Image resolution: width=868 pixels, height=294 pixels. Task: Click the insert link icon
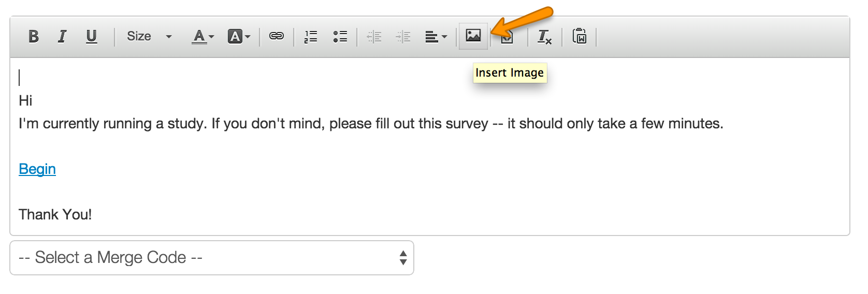coord(277,36)
